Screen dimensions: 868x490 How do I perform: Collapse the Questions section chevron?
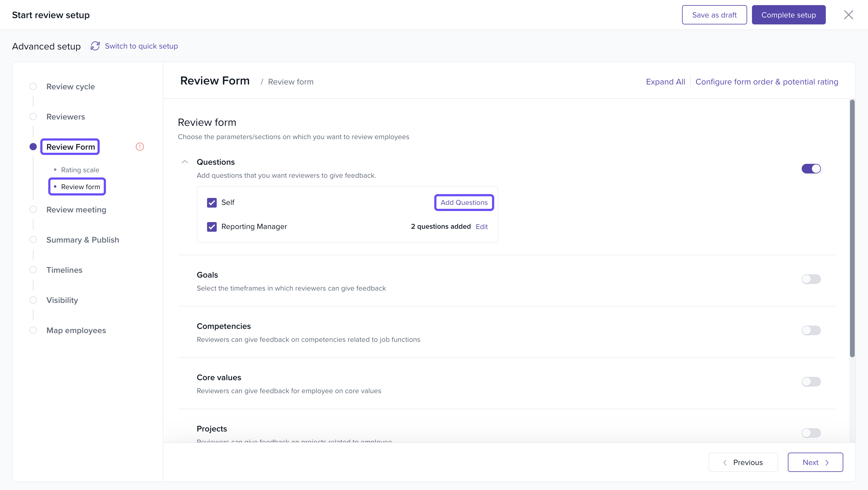pyautogui.click(x=185, y=162)
